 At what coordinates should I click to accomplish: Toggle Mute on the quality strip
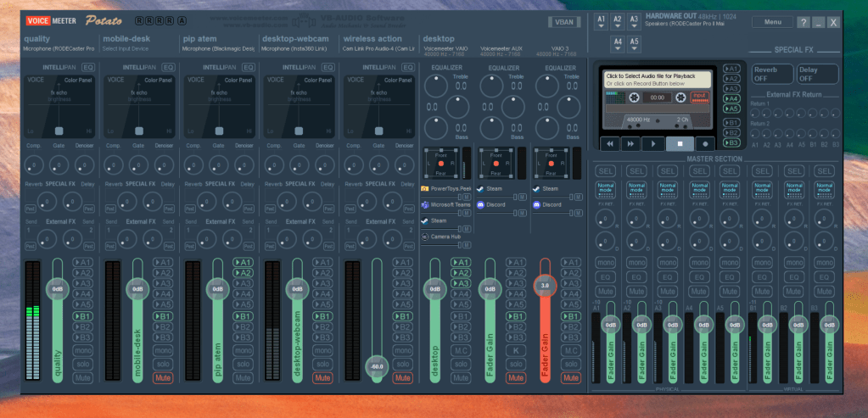82,378
